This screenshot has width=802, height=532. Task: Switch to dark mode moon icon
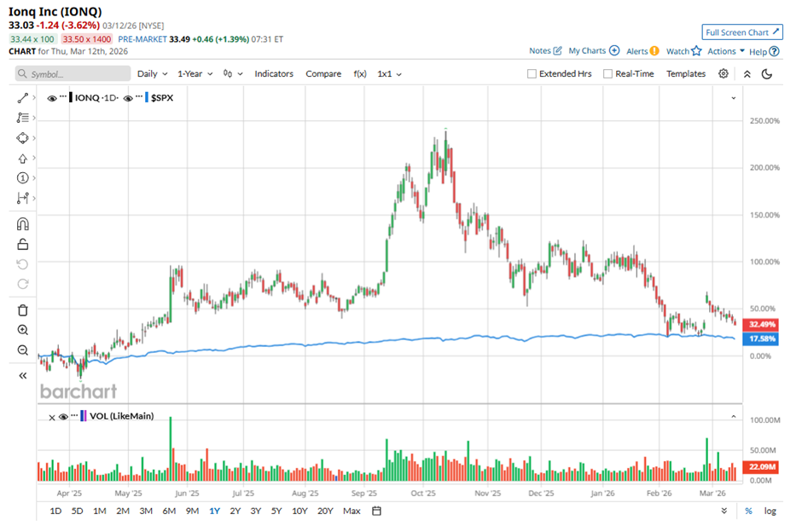[x=767, y=74]
